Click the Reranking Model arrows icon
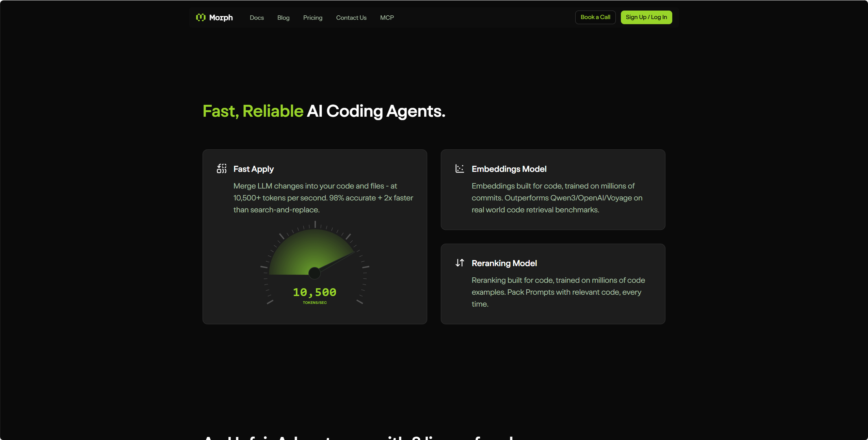The height and width of the screenshot is (440, 868). click(460, 263)
